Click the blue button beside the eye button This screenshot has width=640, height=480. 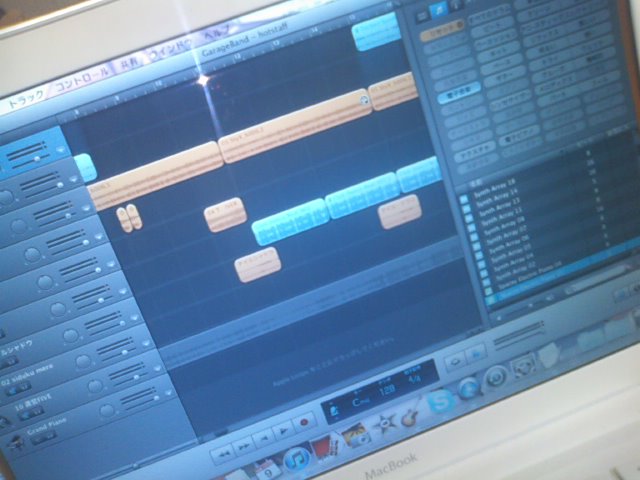pos(475,353)
